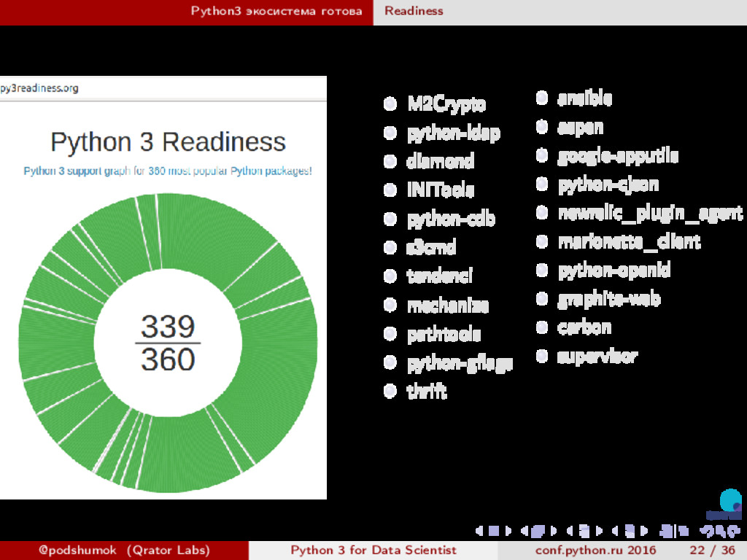Viewport: 747px width, 560px height.
Task: Click the 'Python 3 Readiness' heading
Action: [169, 142]
